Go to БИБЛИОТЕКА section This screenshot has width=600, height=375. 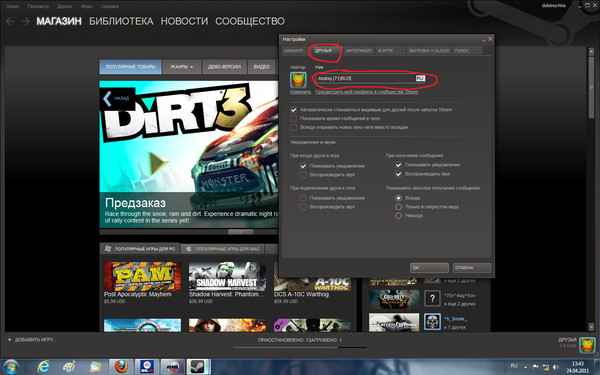pyautogui.click(x=121, y=21)
